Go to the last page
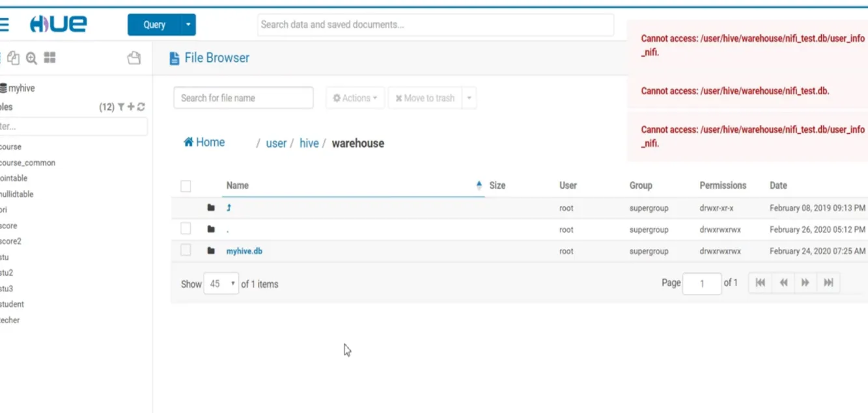 [x=828, y=282]
